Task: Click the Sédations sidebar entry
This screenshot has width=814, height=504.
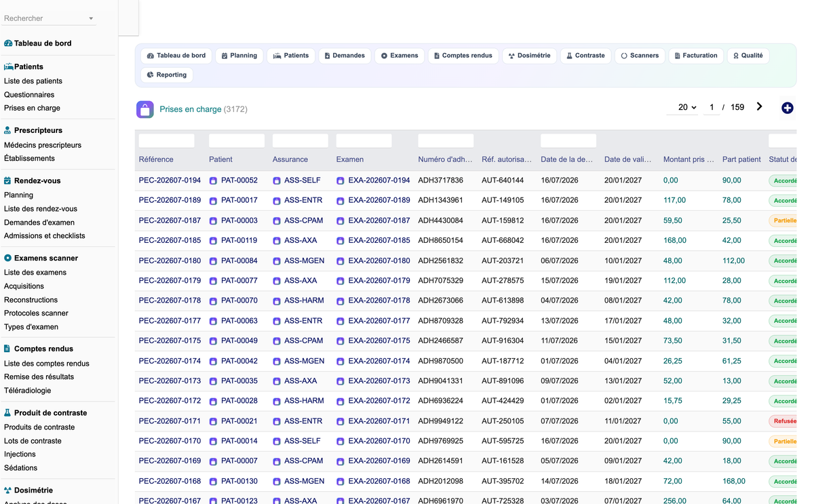Action: [x=21, y=468]
